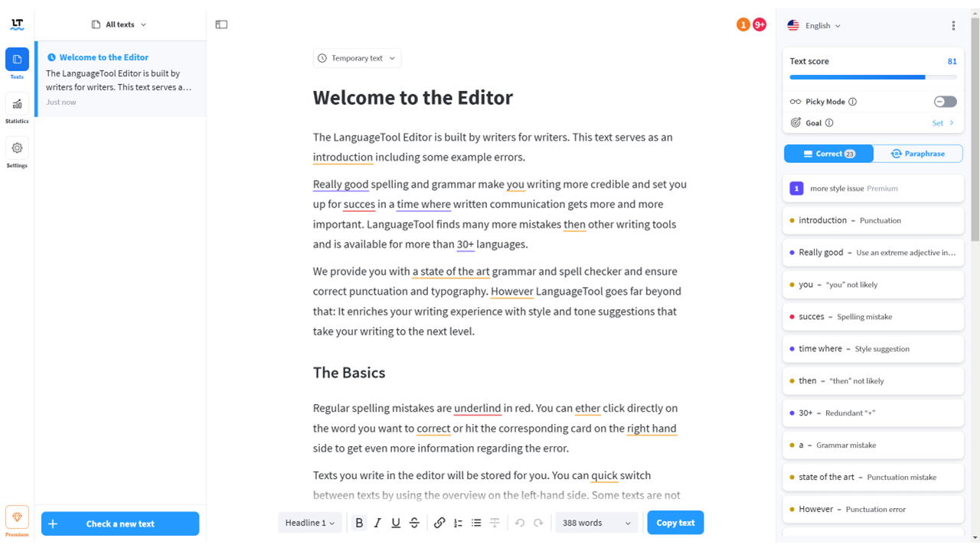Expand the 388 words counter dropdown
This screenshot has height=551, width=980.
pos(596,523)
